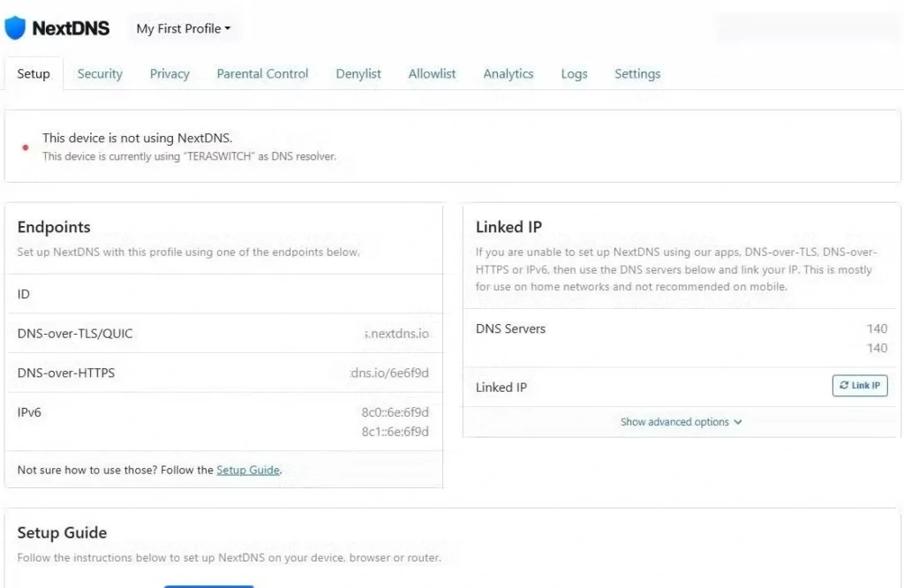Click the ID endpoint row
This screenshot has height=588, width=904.
point(222,294)
